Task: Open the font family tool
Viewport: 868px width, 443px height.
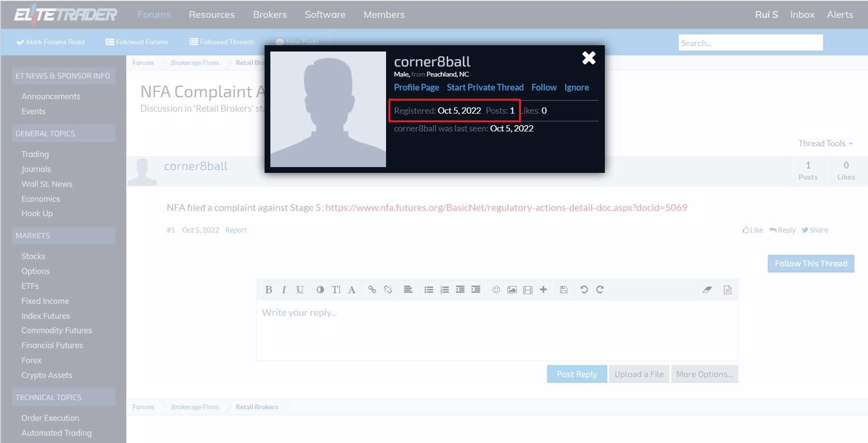Action: (x=352, y=289)
